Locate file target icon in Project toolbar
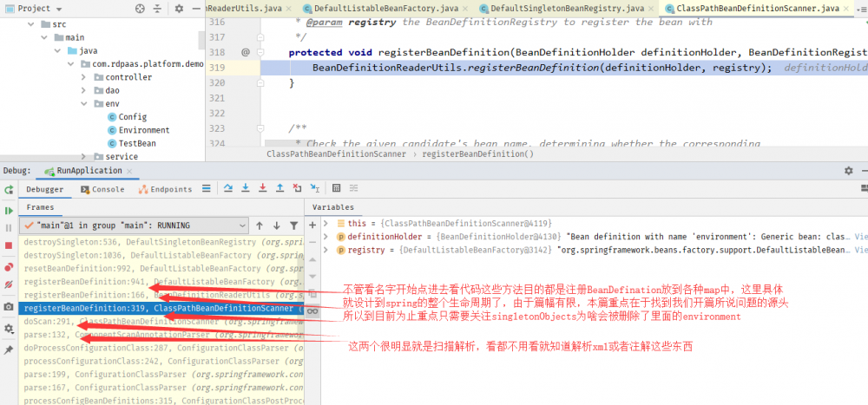 (x=140, y=9)
